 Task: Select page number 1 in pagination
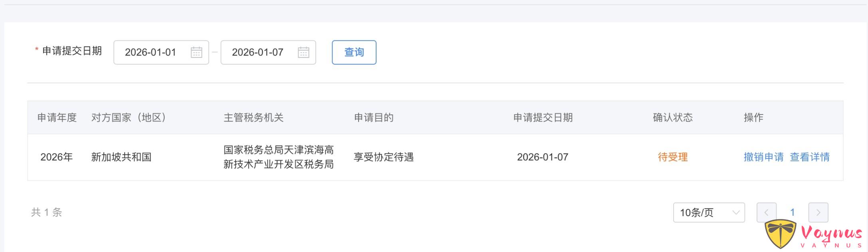click(792, 213)
